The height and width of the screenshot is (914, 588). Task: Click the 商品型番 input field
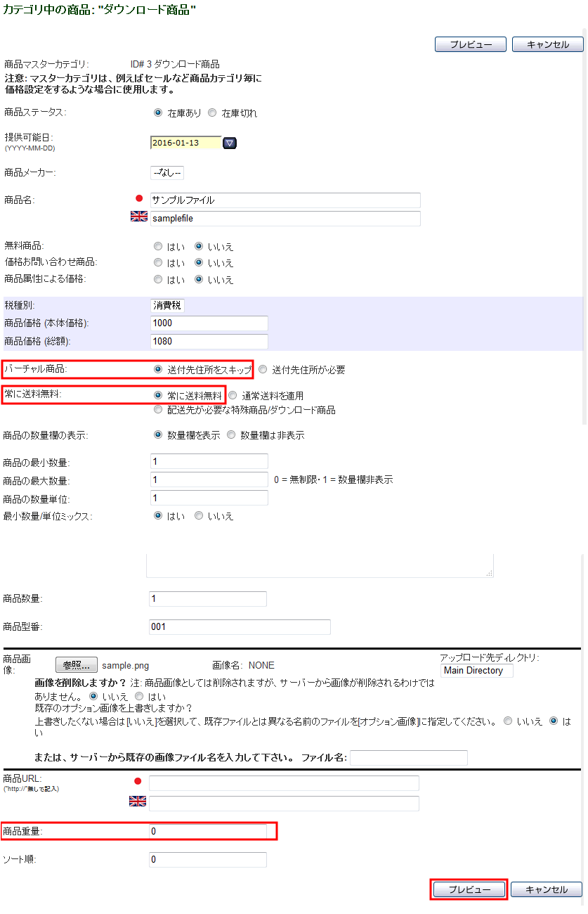[x=240, y=626]
